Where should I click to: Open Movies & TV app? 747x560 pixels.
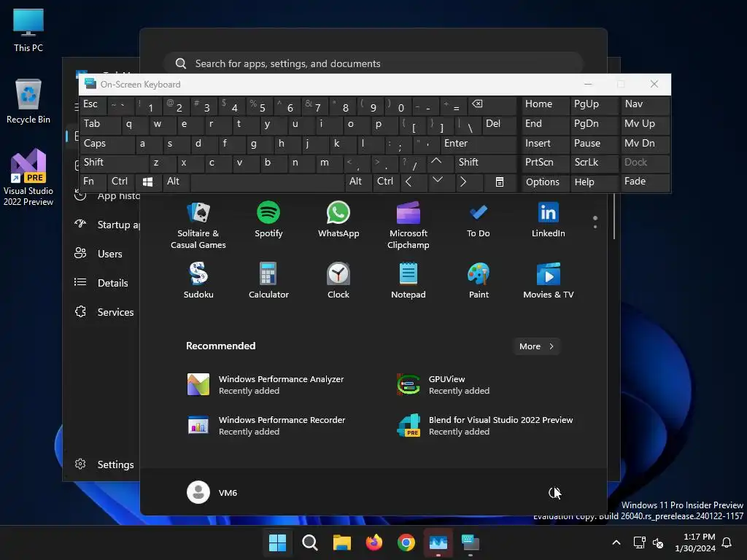pyautogui.click(x=549, y=281)
